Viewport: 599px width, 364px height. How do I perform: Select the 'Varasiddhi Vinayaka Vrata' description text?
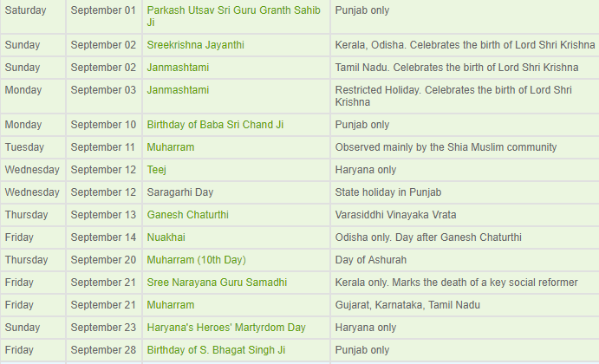coord(395,215)
